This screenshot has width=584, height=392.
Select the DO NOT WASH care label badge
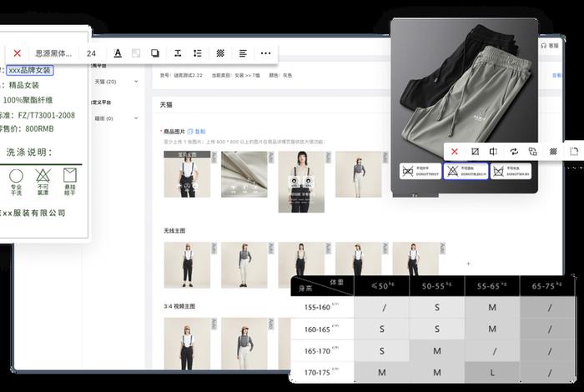(x=511, y=171)
